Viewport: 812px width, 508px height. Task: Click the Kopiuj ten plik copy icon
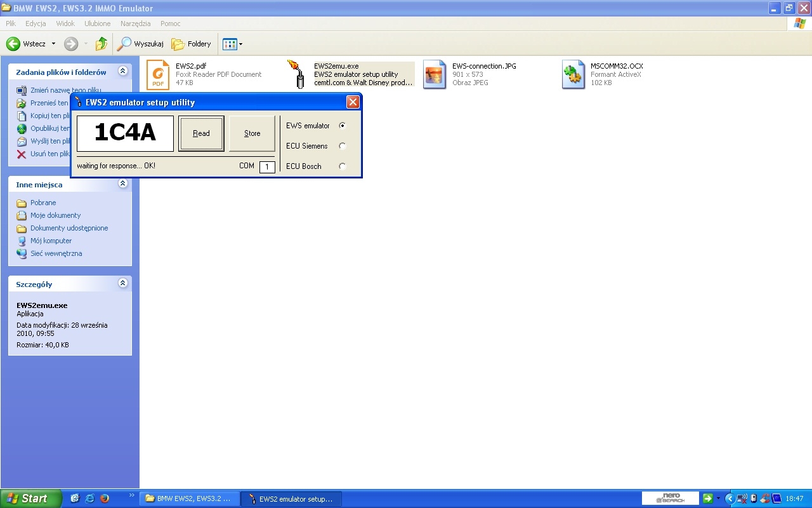pos(22,116)
